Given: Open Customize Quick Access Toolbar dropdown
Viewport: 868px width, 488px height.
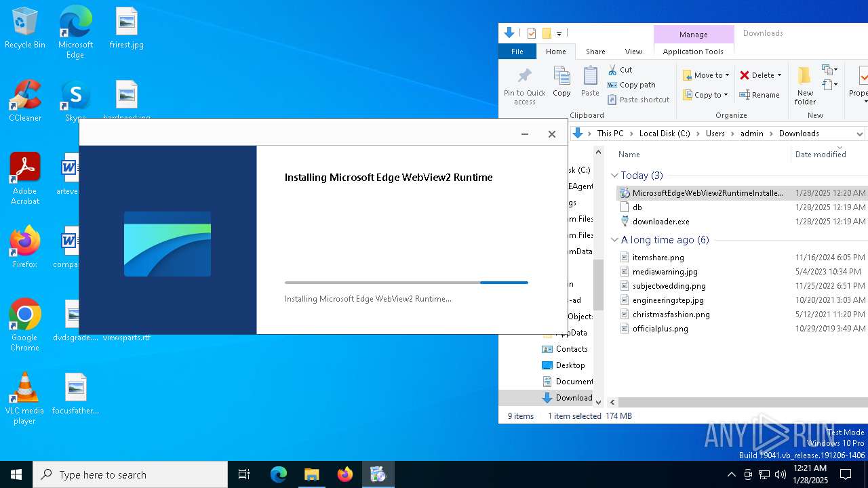Looking at the screenshot, I should point(559,33).
